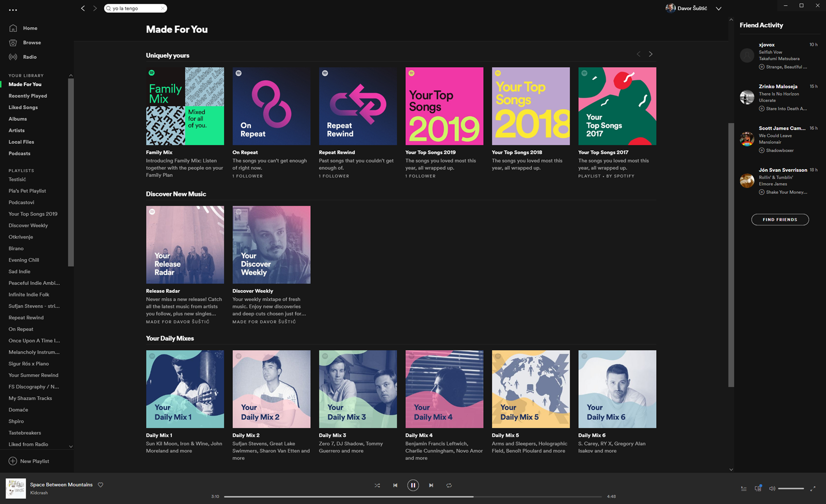Click the search box containing 'yo la tengo'
Image resolution: width=826 pixels, height=504 pixels.
pyautogui.click(x=135, y=8)
